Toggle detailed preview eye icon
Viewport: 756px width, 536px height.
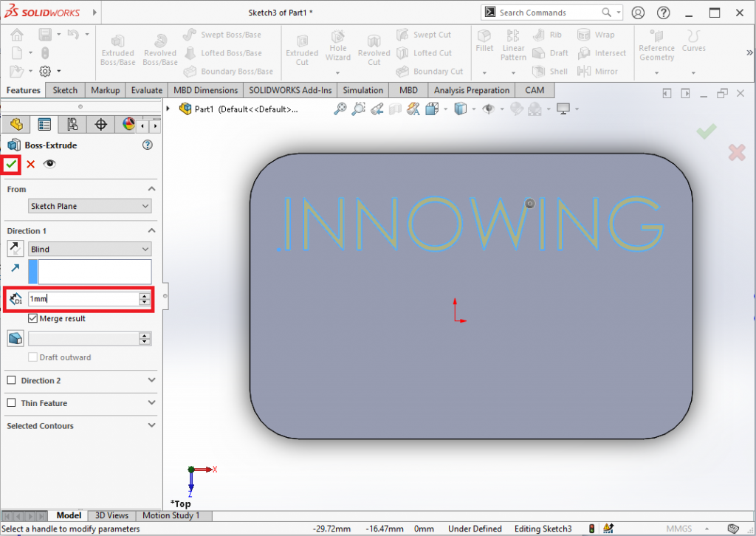[x=49, y=164]
